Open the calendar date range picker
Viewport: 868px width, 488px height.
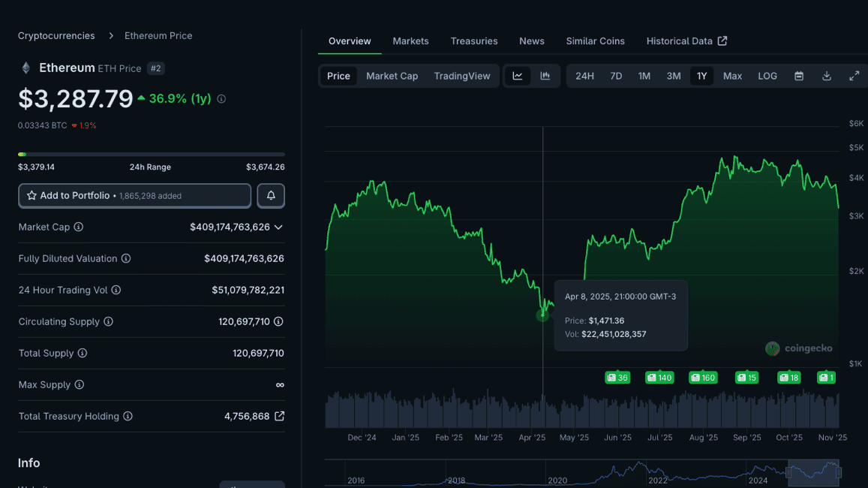click(x=799, y=76)
